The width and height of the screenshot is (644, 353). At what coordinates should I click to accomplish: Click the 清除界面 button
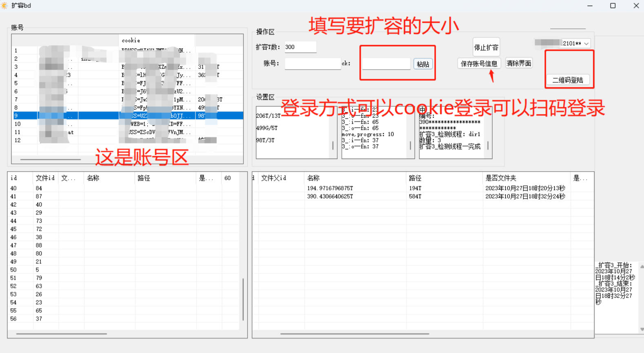(x=519, y=63)
